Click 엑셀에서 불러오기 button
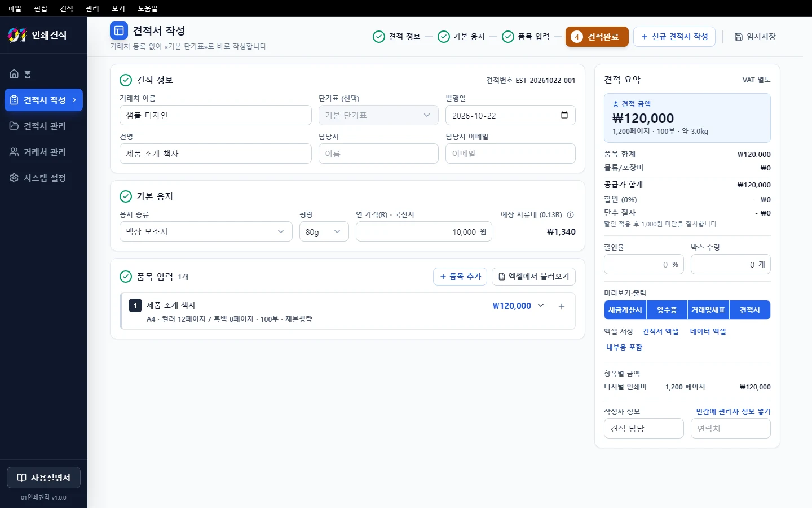 coord(534,277)
